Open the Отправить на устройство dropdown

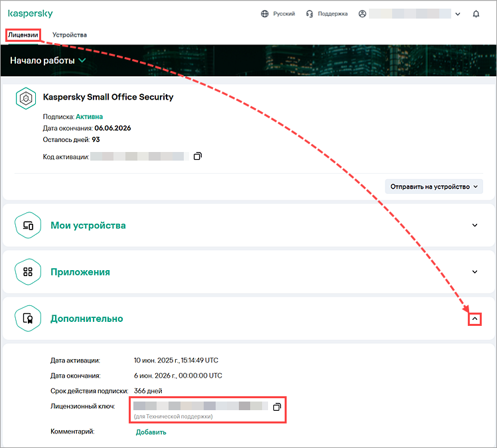tap(434, 187)
